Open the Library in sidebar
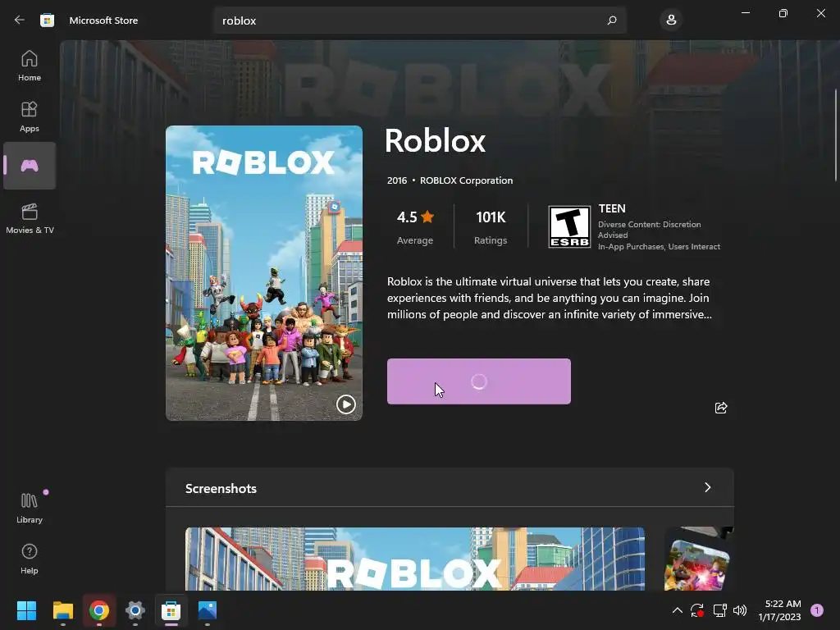This screenshot has height=630, width=840. pyautogui.click(x=30, y=508)
